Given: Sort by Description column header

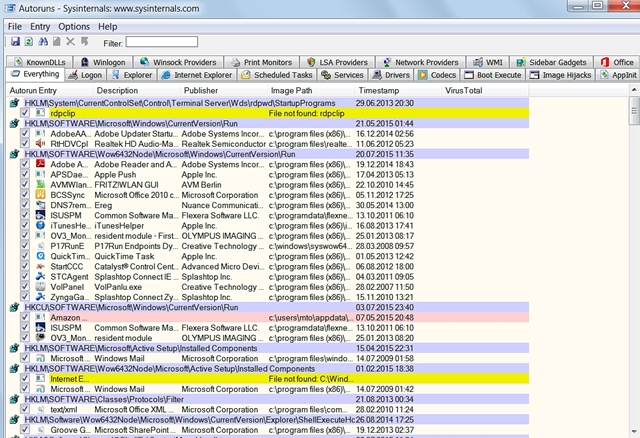Looking at the screenshot, I should coord(137,91).
